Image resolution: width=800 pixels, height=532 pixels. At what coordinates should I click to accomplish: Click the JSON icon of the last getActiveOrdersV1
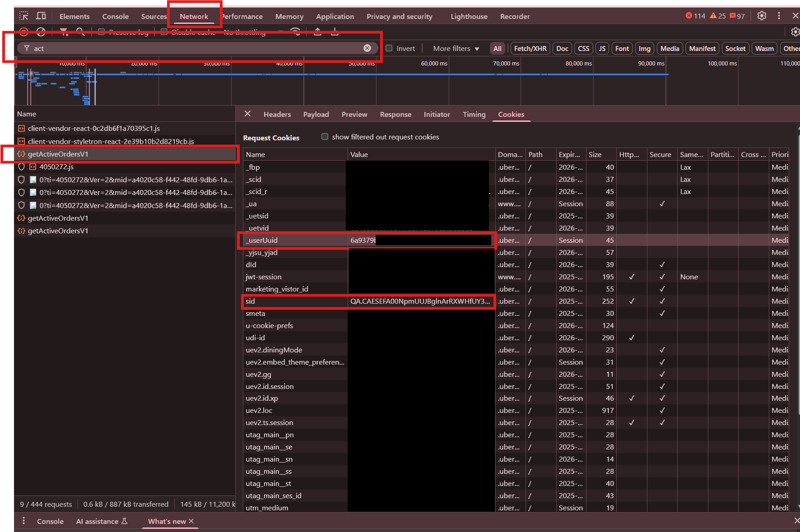(21, 231)
